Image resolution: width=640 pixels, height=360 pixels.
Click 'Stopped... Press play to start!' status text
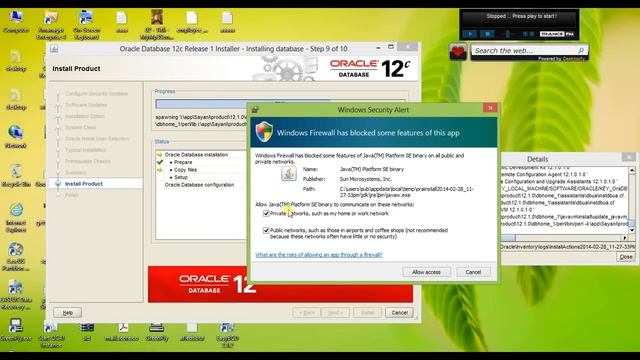coord(521,16)
